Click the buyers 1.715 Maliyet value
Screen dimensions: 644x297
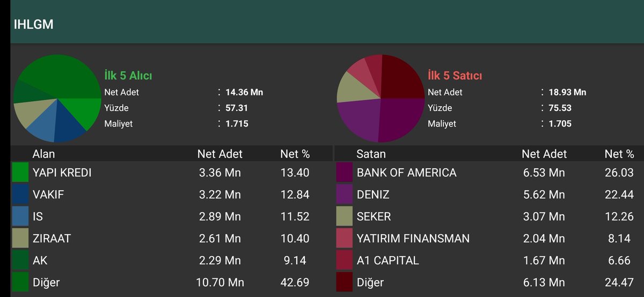pos(237,123)
